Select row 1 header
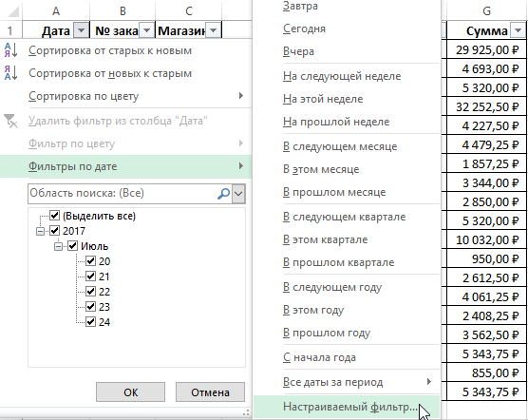Image resolution: width=528 pixels, height=420 pixels. click(10, 30)
